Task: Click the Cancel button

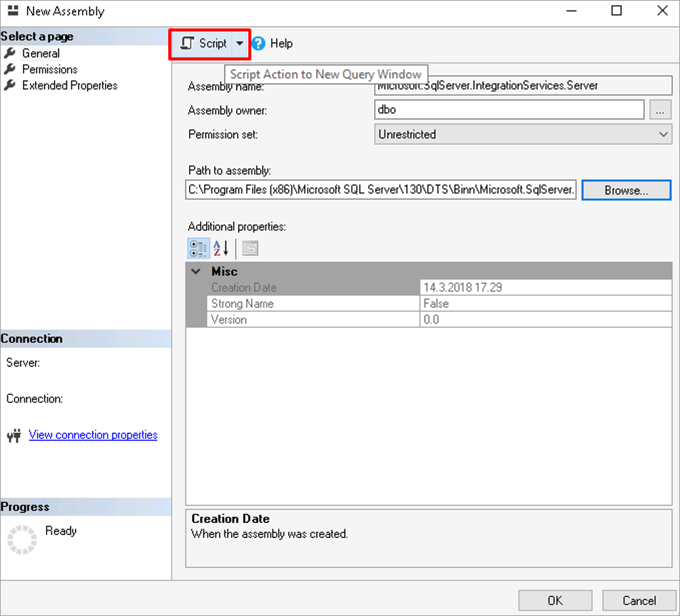Action: click(x=639, y=600)
